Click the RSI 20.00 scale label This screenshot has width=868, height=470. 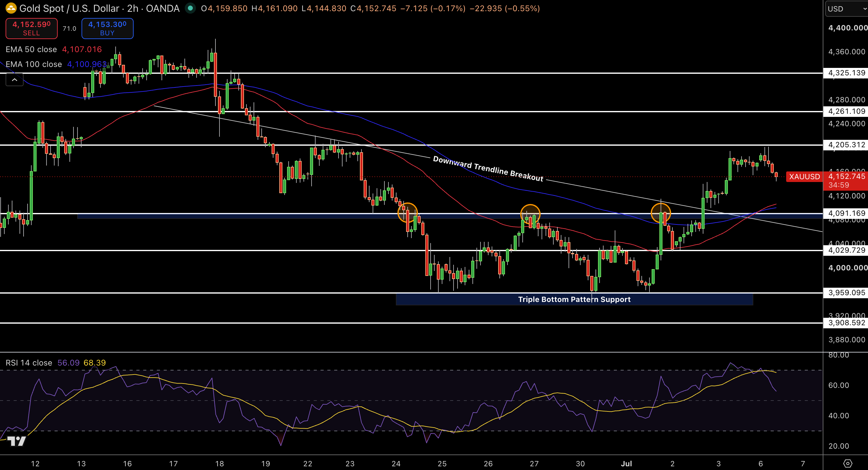point(839,446)
